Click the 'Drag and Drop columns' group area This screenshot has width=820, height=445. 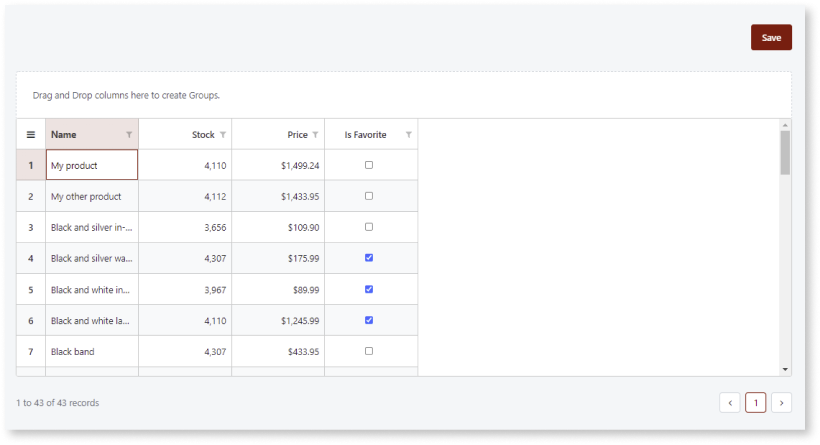[404, 95]
